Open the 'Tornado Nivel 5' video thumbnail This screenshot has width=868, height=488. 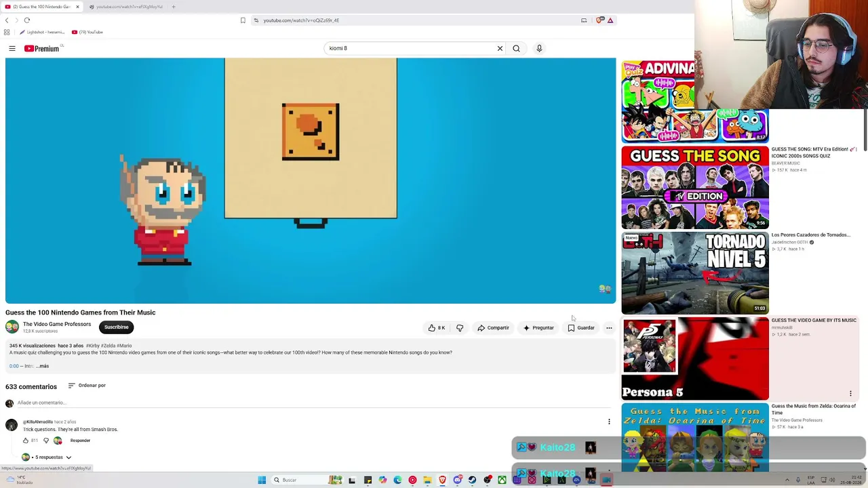coord(695,272)
